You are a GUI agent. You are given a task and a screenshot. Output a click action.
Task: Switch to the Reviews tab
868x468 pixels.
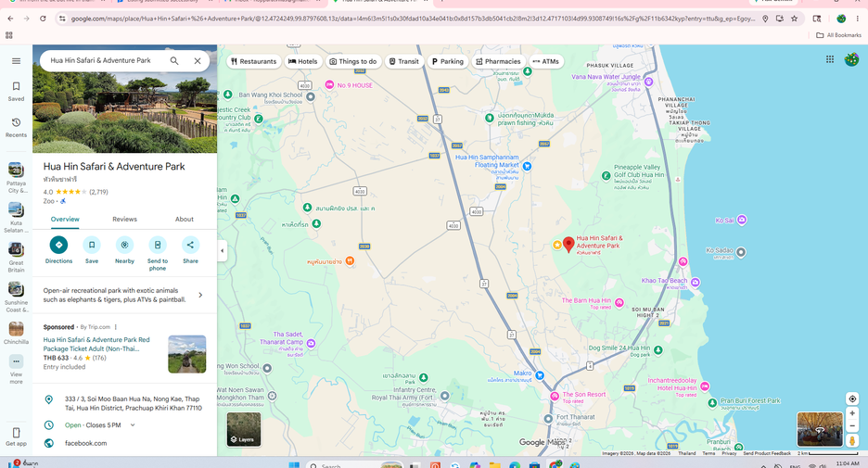[124, 219]
